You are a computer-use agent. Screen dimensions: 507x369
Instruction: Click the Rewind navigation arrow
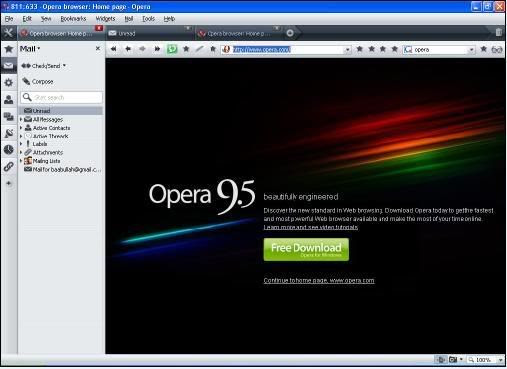click(114, 49)
